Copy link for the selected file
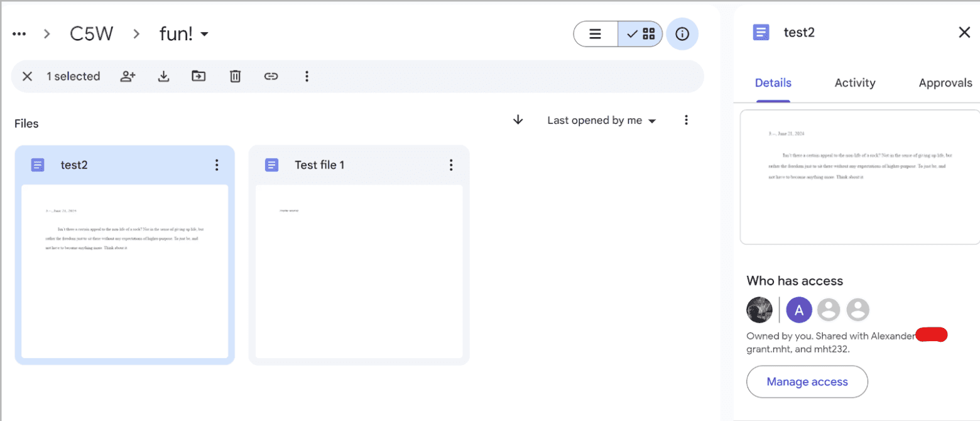The width and height of the screenshot is (980, 421). coord(271,76)
